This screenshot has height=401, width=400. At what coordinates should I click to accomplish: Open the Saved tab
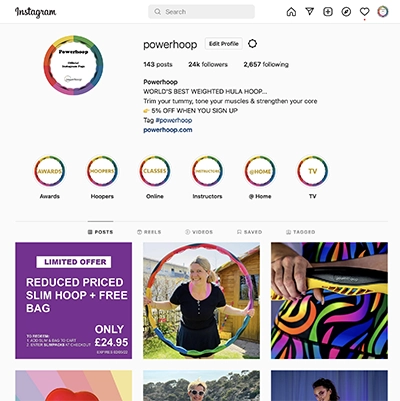click(249, 232)
